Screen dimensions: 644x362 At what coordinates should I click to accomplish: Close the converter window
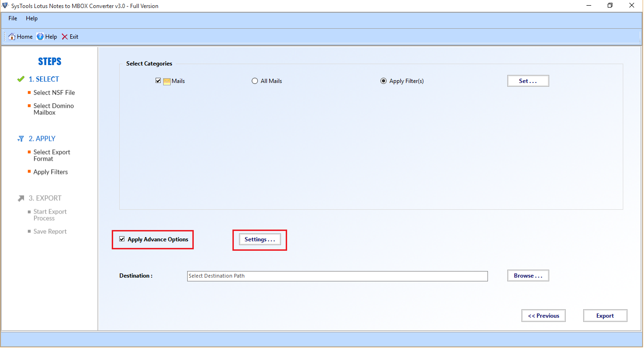click(632, 6)
